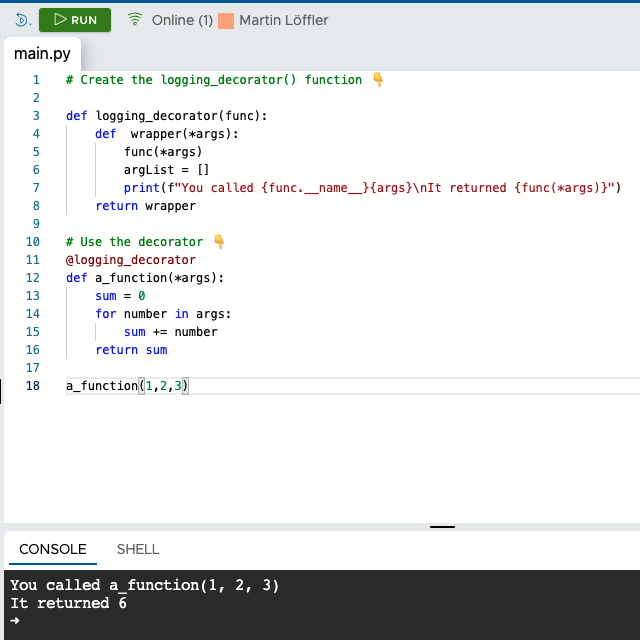Click line number 7 in the gutter

[36, 188]
